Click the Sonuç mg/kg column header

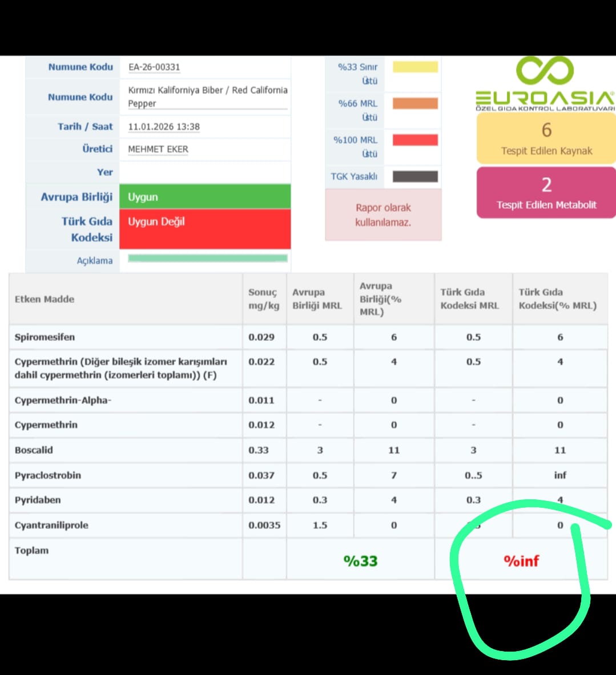pyautogui.click(x=264, y=299)
